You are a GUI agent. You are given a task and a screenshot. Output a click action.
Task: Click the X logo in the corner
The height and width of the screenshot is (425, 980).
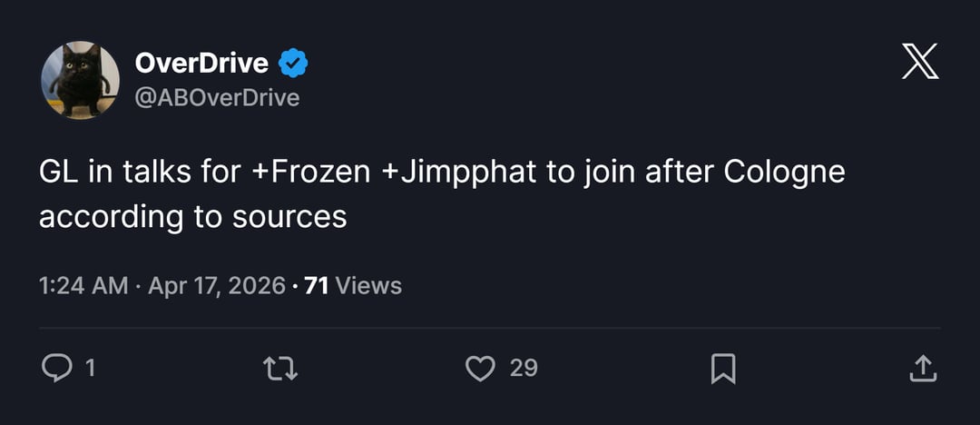(920, 63)
